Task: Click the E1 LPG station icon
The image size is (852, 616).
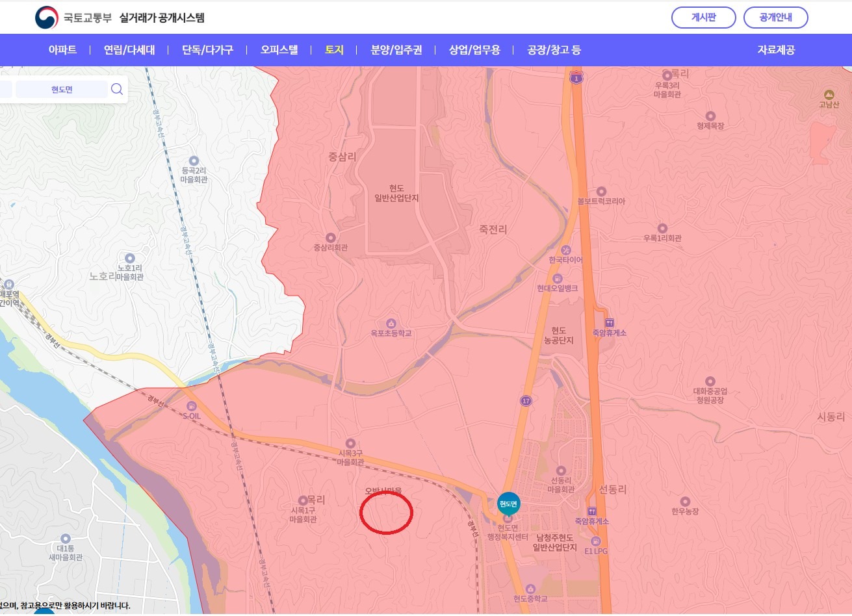Action: [x=596, y=541]
